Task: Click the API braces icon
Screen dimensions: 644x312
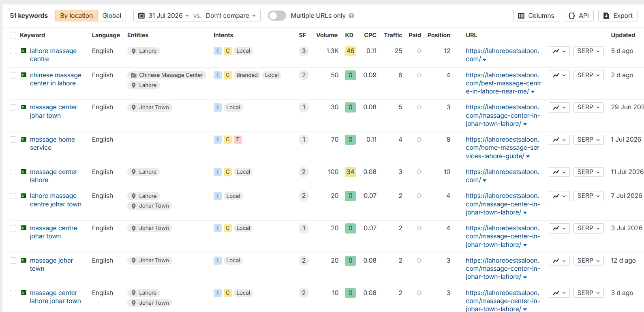Action: [572, 16]
